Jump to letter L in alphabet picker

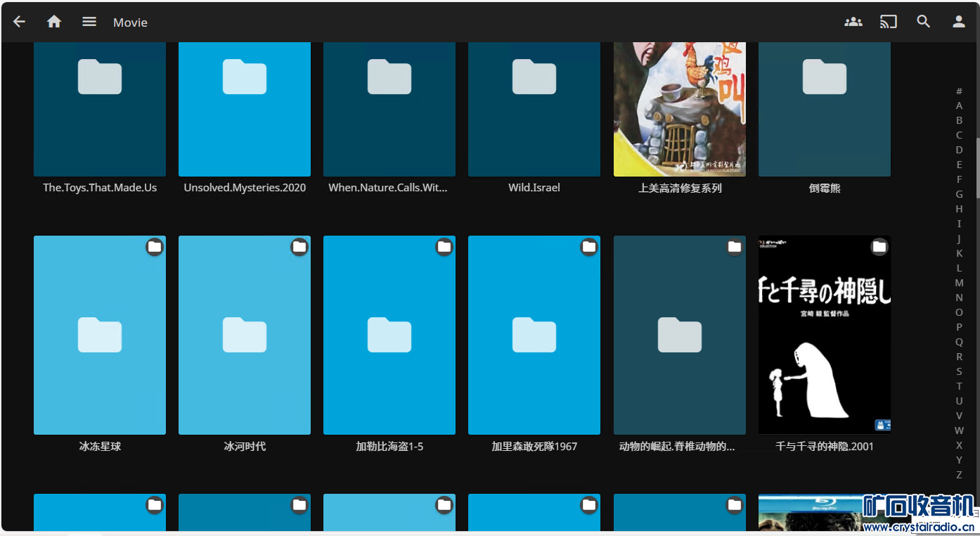[x=959, y=268]
